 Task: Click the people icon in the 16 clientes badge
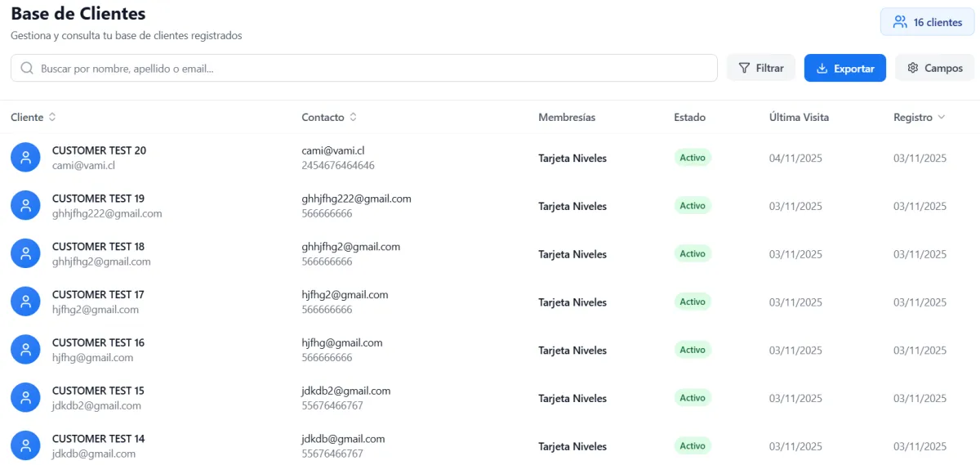[900, 22]
